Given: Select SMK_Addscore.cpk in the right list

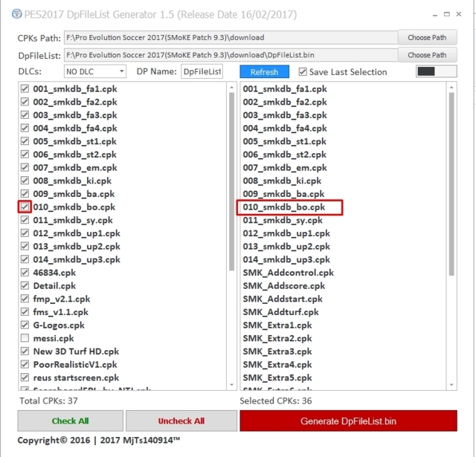Looking at the screenshot, I should tap(284, 285).
